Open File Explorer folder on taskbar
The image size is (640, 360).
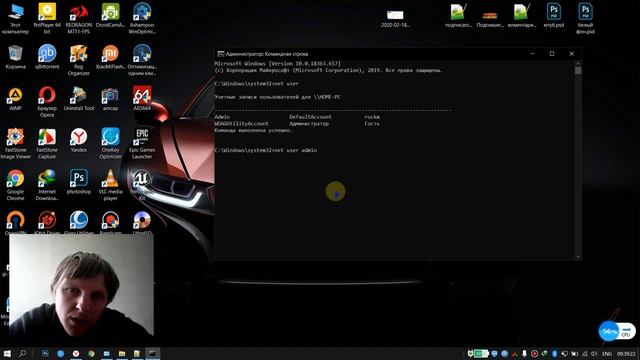pos(122,353)
